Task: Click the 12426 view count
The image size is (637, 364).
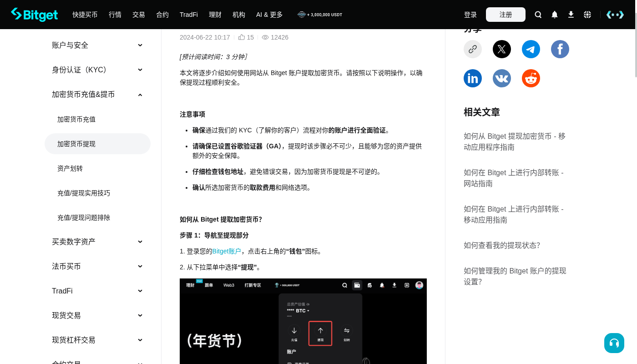Action: point(279,37)
